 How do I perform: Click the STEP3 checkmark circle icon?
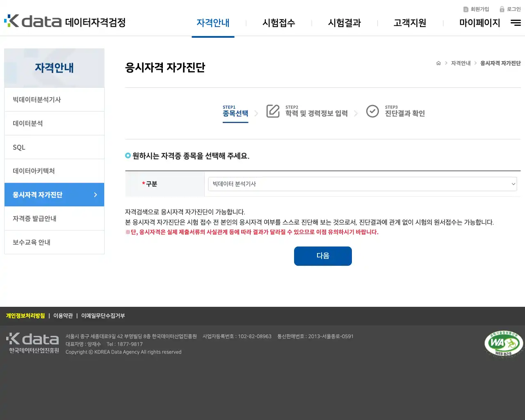pyautogui.click(x=372, y=111)
